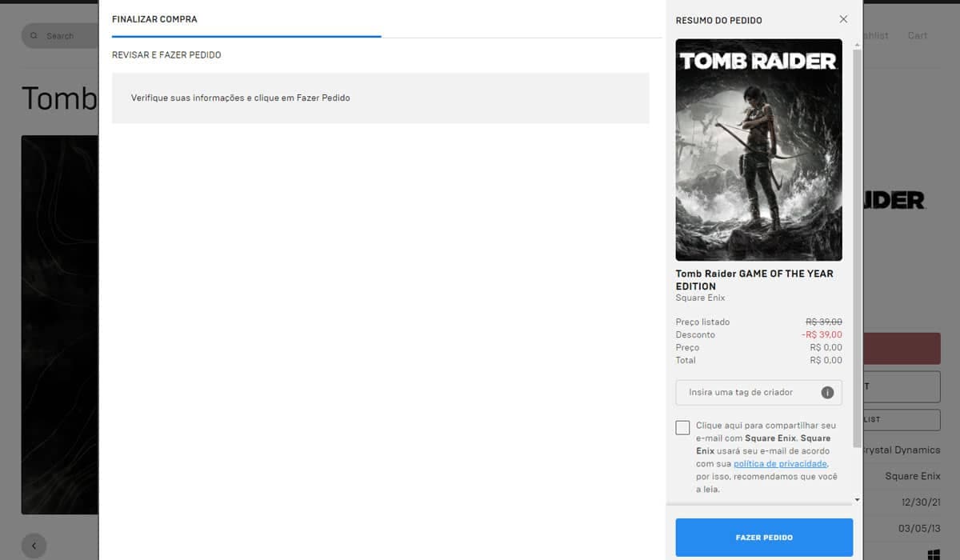
Task: Click the Windows platform icon in the background page
Action: pyautogui.click(x=934, y=554)
